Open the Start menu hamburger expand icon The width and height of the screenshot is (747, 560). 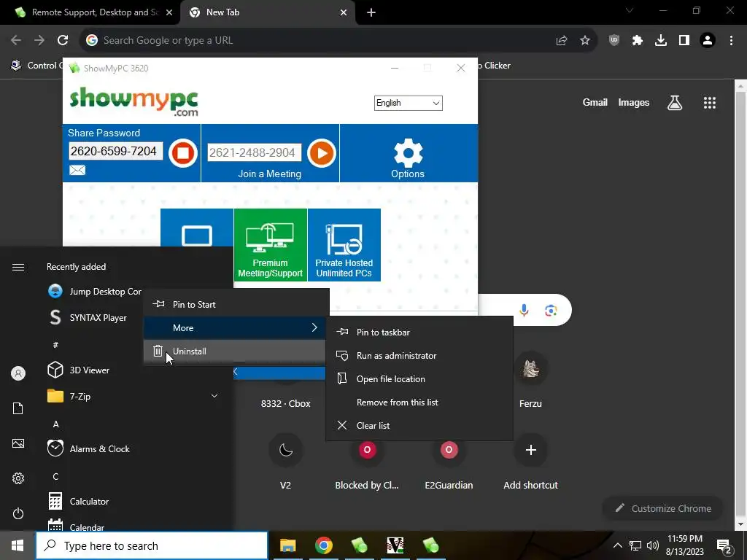18,267
